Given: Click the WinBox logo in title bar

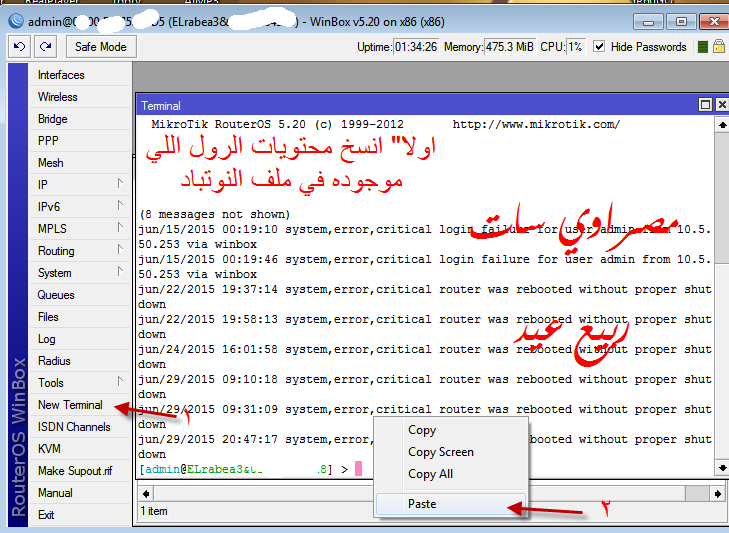Looking at the screenshot, I should coord(16,21).
